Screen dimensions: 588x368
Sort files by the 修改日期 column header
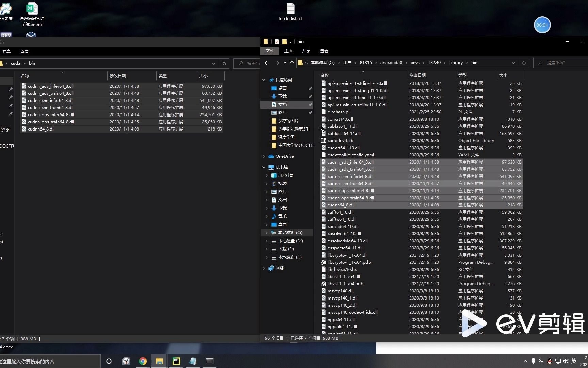click(418, 75)
